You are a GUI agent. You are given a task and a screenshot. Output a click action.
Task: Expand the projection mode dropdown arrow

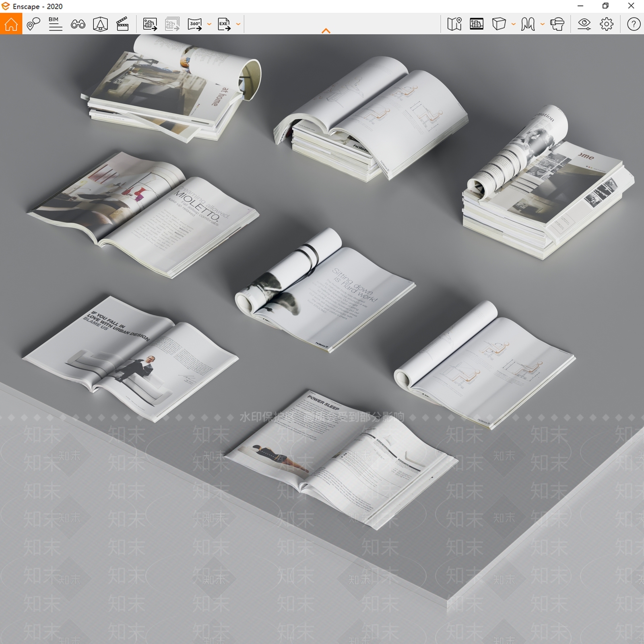click(x=513, y=24)
